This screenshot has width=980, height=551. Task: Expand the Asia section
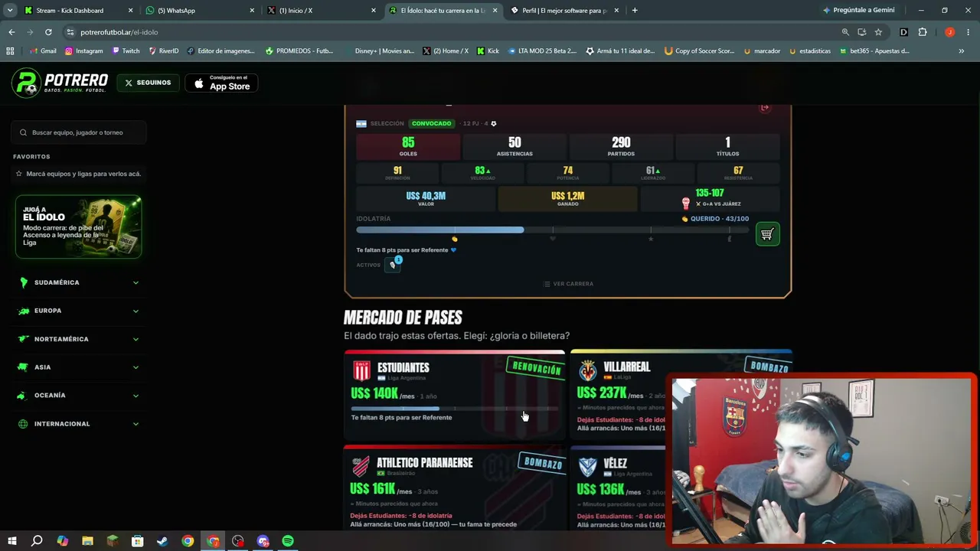pos(79,367)
